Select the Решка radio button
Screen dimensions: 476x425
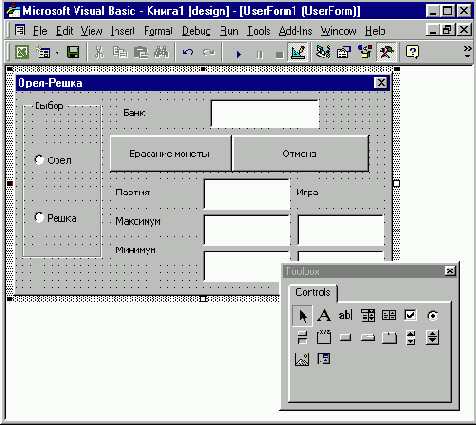point(55,218)
